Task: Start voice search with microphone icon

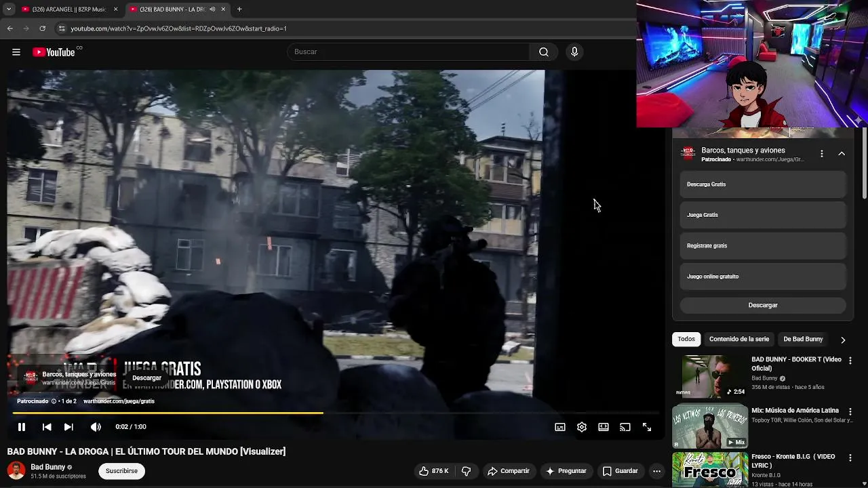Action: pos(574,52)
